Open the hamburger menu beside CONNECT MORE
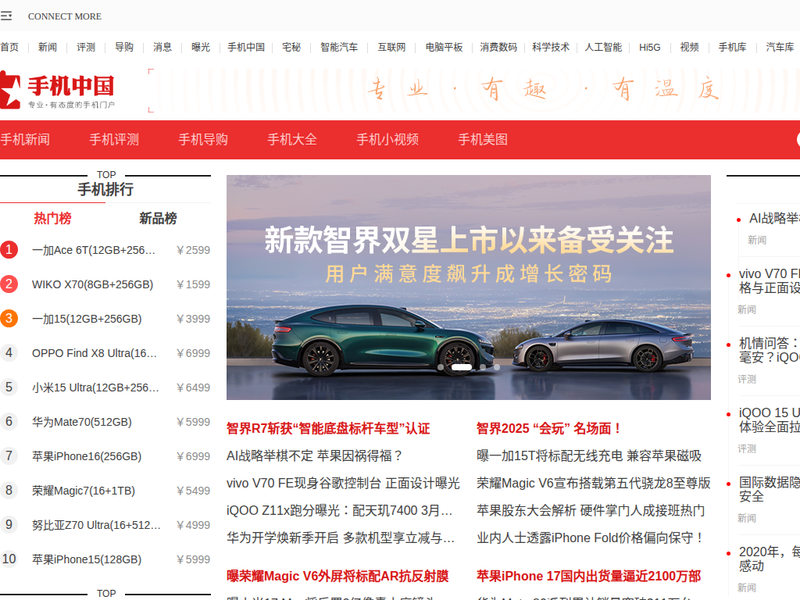Screen dimensions: 800x600 [6, 16]
